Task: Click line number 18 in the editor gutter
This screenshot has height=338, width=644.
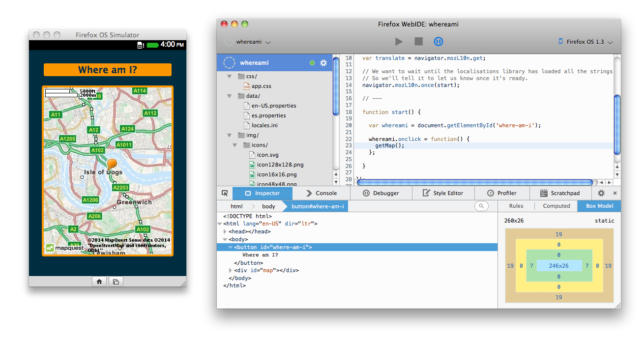Action: (349, 112)
